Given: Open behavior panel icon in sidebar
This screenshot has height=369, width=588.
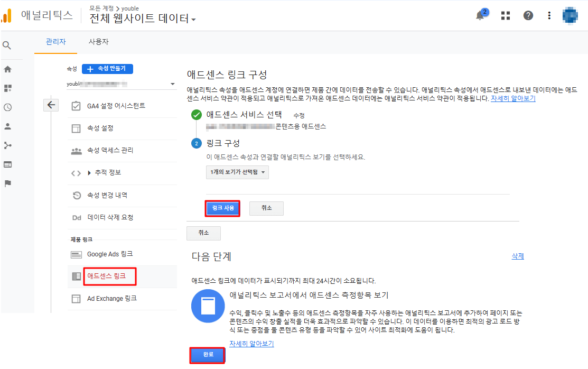Looking at the screenshot, I should click(7, 164).
